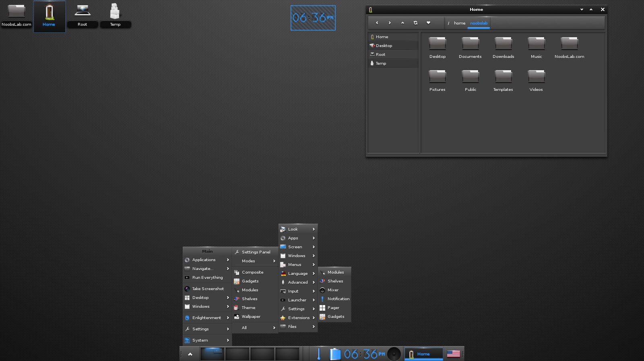Expand the Modes submenu

255,261
